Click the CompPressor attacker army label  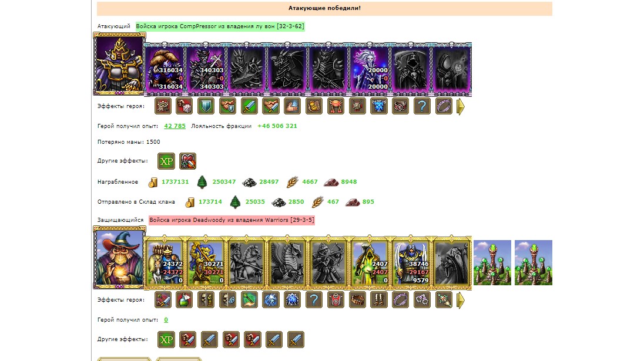pos(220,26)
